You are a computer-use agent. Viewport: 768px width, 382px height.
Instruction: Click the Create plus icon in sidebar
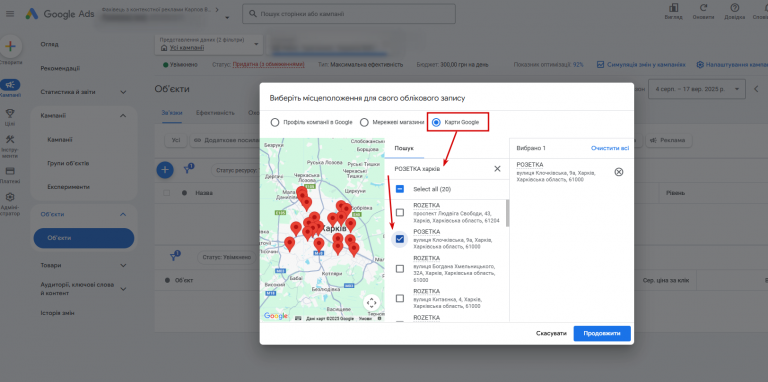[10, 47]
